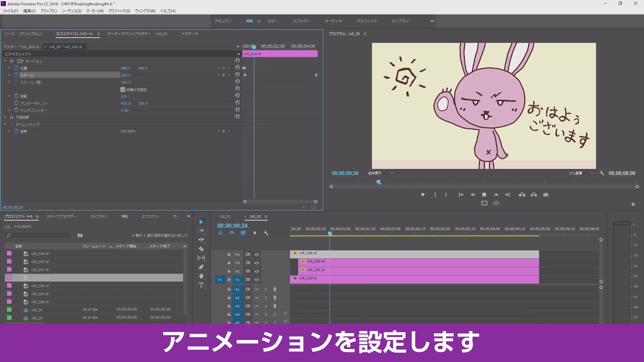This screenshot has height=362, width=644.
Task: Switch to エフェクト workspace tab
Action: pyautogui.click(x=301, y=21)
